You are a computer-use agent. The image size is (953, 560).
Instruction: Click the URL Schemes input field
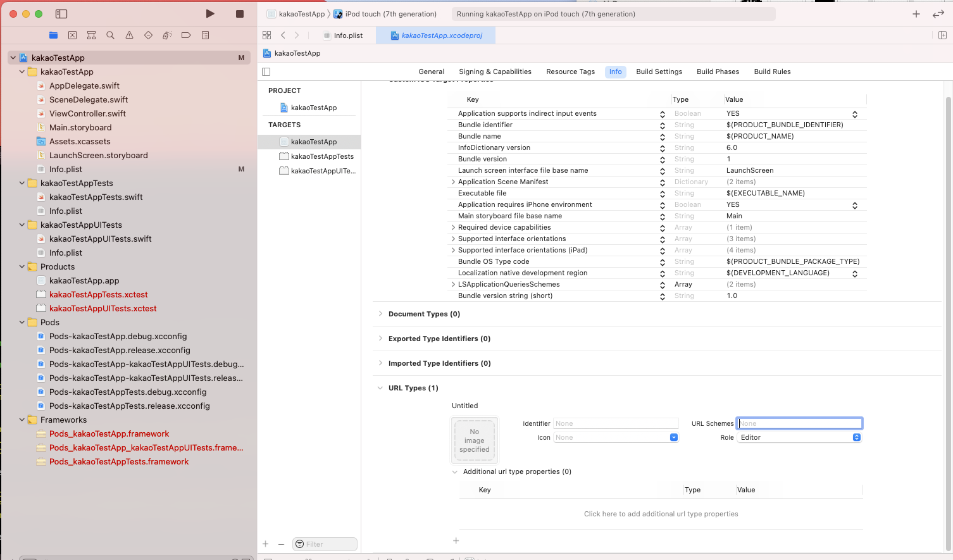pyautogui.click(x=800, y=423)
